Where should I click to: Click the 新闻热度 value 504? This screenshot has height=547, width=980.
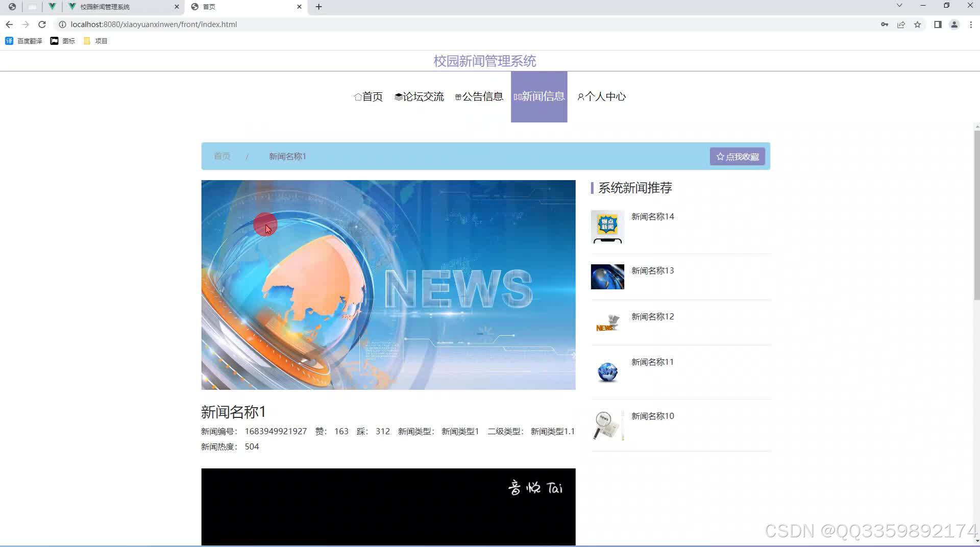pyautogui.click(x=252, y=446)
